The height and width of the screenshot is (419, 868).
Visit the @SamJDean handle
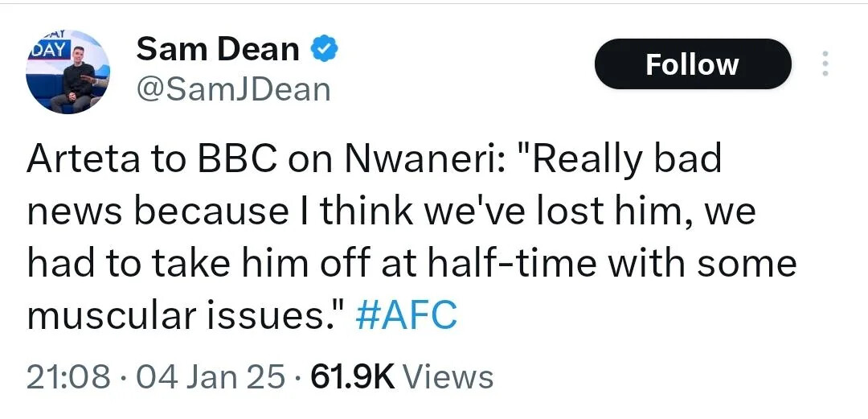pyautogui.click(x=233, y=89)
